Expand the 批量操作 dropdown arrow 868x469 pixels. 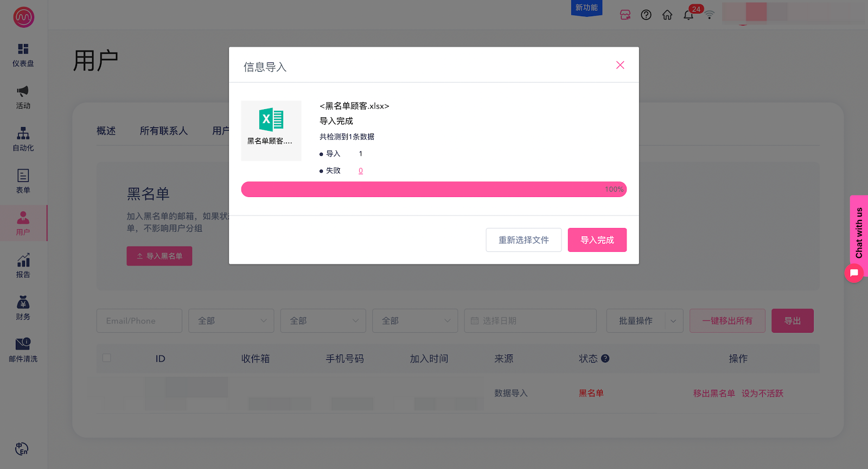tap(673, 321)
